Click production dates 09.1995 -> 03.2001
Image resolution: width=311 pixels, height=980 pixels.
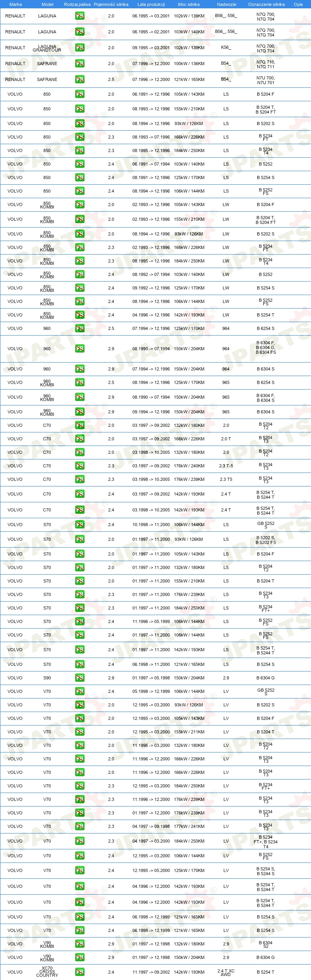click(151, 48)
